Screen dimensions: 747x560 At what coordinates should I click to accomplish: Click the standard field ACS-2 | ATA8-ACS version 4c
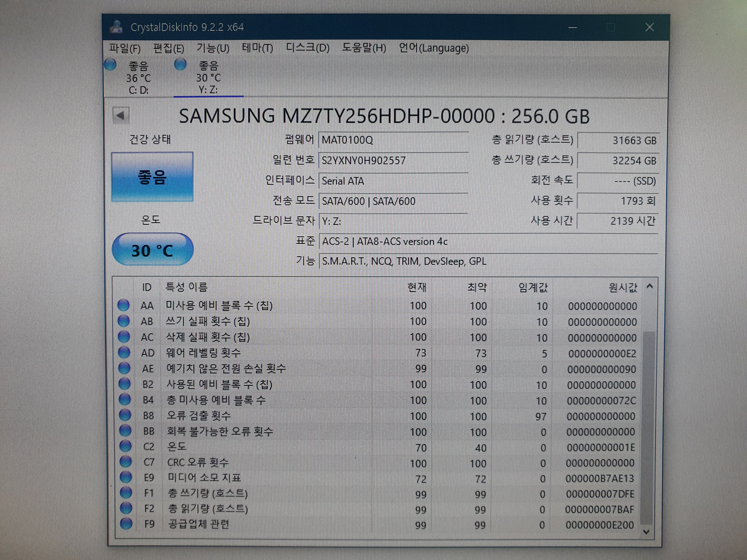coord(488,241)
